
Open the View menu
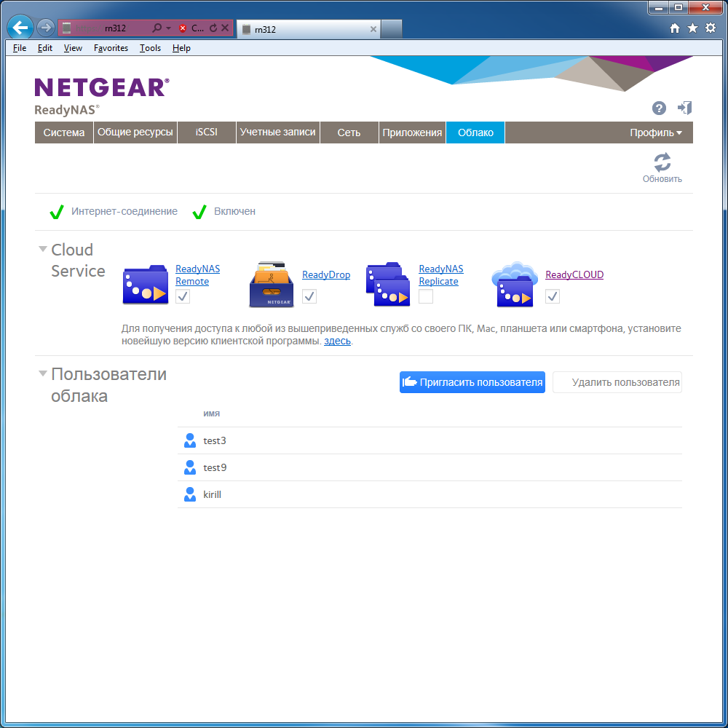73,48
